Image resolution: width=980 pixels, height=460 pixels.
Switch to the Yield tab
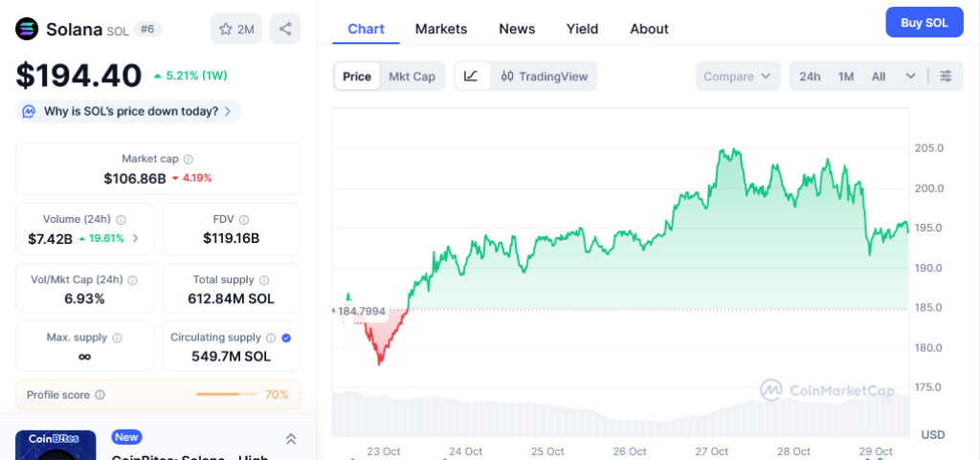pyautogui.click(x=582, y=29)
